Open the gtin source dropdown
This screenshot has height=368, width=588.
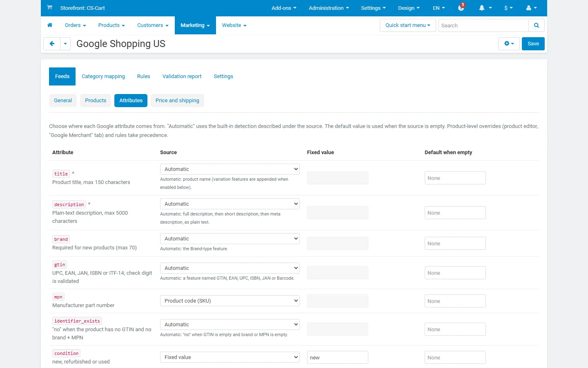pyautogui.click(x=230, y=268)
